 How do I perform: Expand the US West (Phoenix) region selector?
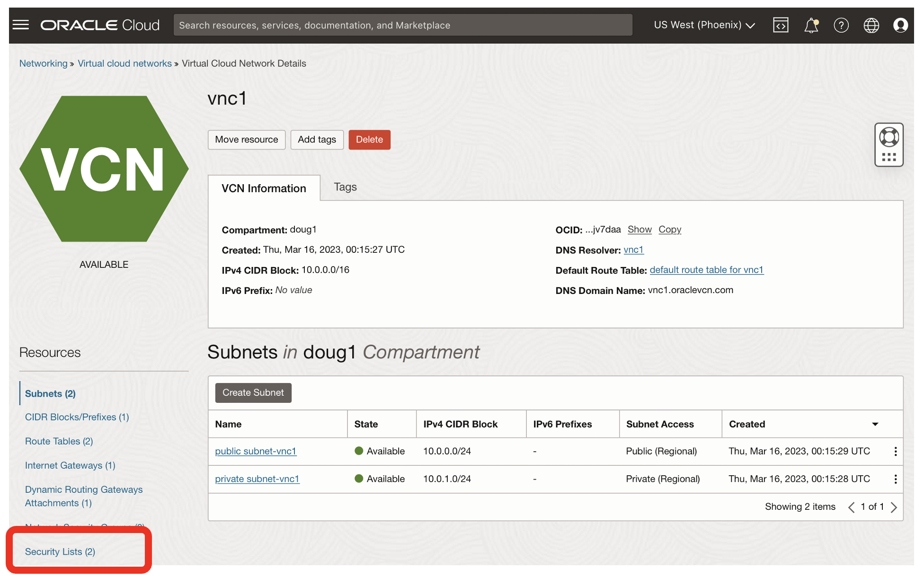click(x=704, y=25)
